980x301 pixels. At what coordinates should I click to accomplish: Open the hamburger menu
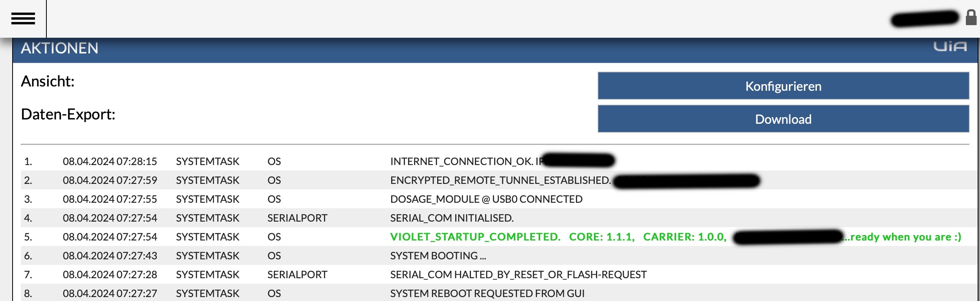coord(23,18)
